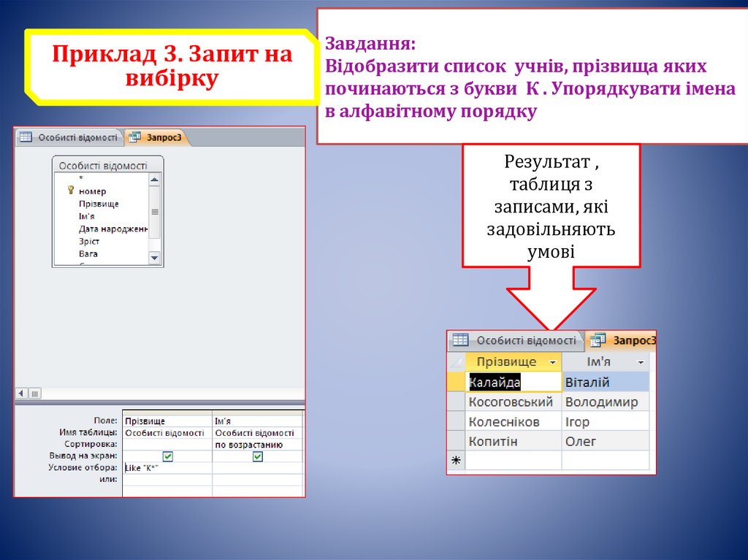Click the primary key icon beside номер

tap(71, 191)
